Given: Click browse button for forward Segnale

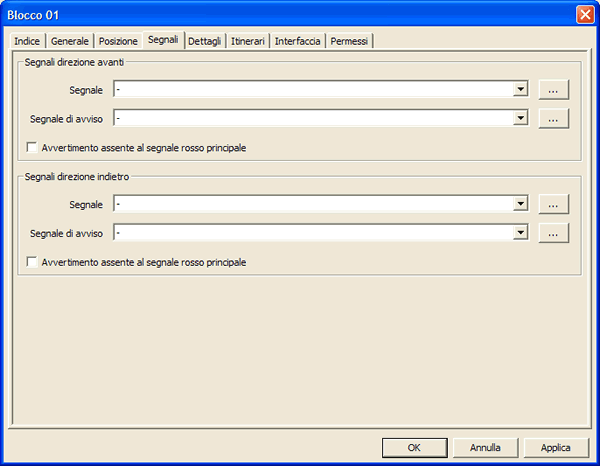Looking at the screenshot, I should tap(554, 89).
